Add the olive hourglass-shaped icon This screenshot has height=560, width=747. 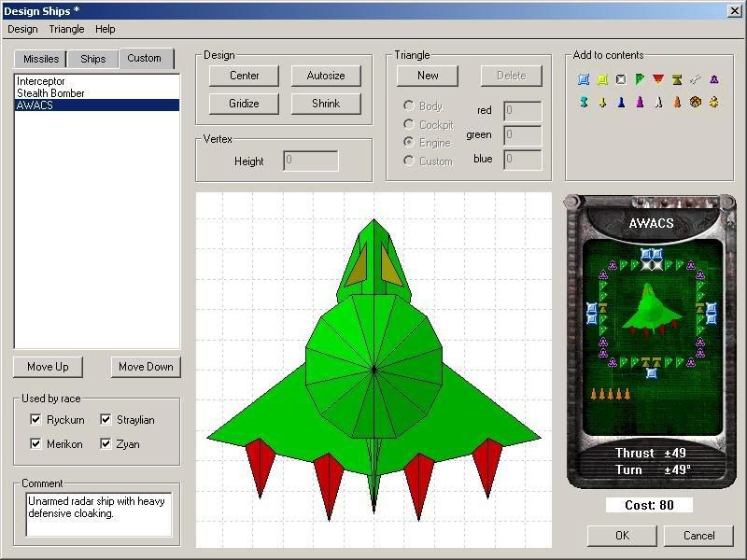click(x=677, y=79)
